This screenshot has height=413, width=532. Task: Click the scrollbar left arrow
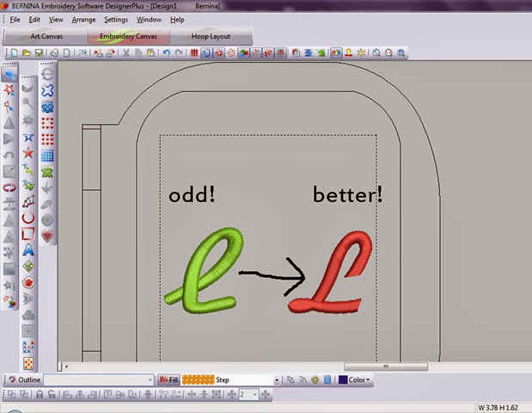click(x=66, y=367)
